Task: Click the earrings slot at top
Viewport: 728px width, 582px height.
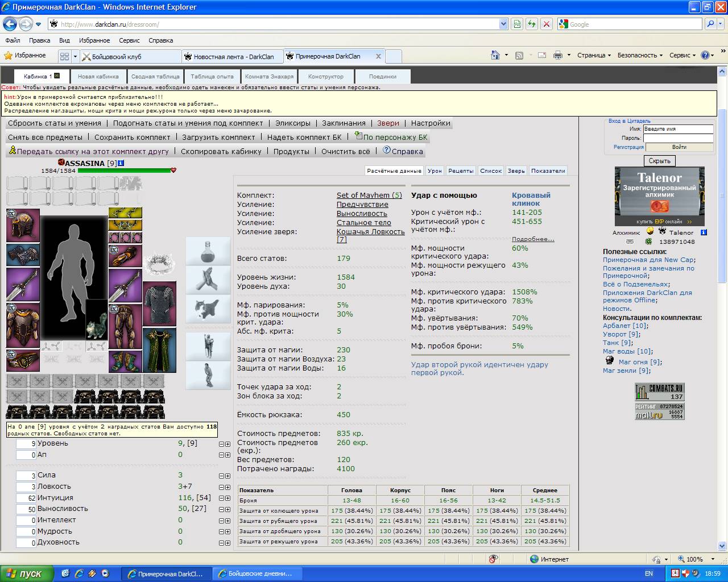Action: point(125,213)
